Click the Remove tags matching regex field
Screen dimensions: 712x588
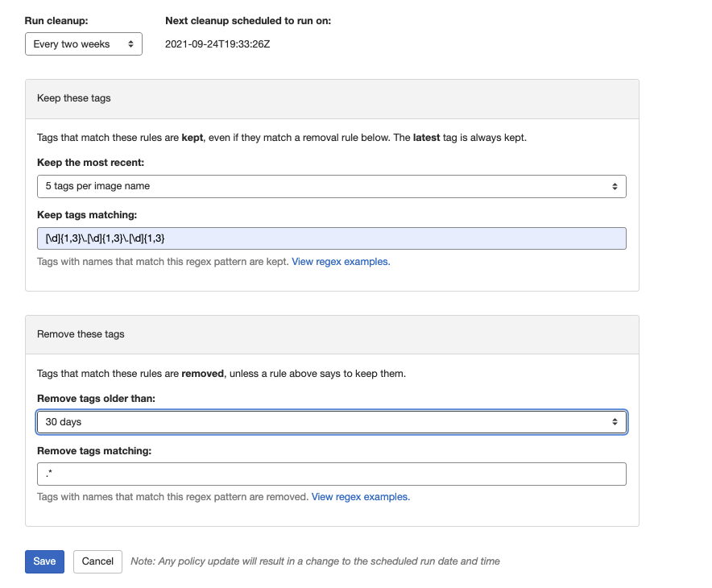(331, 474)
